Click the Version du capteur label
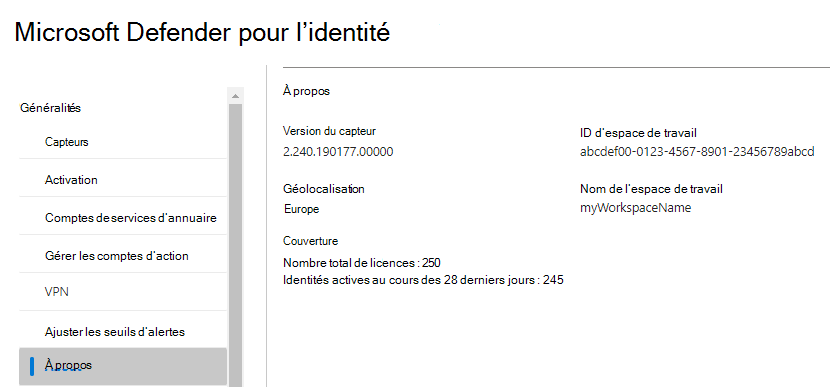Image resolution: width=830 pixels, height=387 pixels. pyautogui.click(x=329, y=131)
